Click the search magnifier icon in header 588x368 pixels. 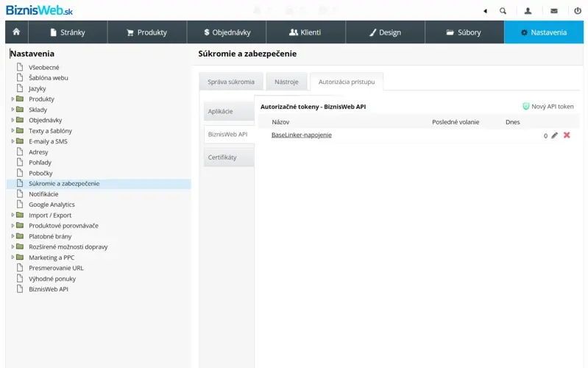[x=503, y=11]
